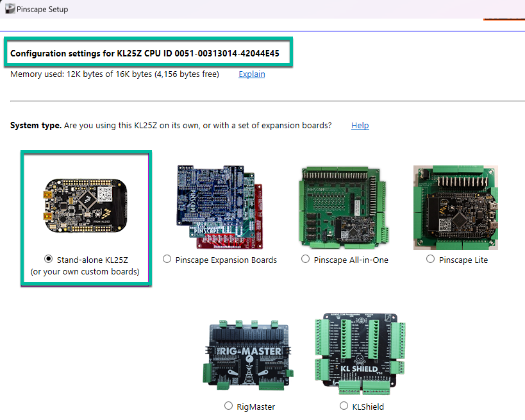
Task: Pick the Pinscape Lite radio button
Action: click(431, 260)
